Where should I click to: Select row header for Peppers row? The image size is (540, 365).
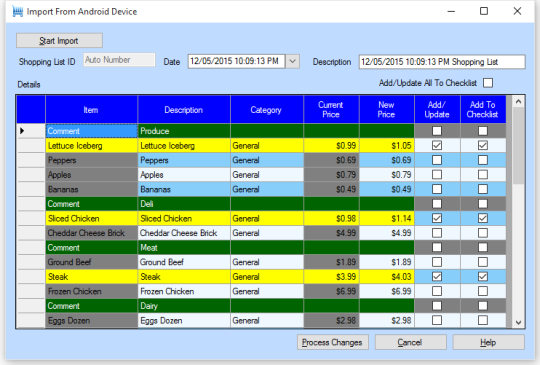(31, 160)
